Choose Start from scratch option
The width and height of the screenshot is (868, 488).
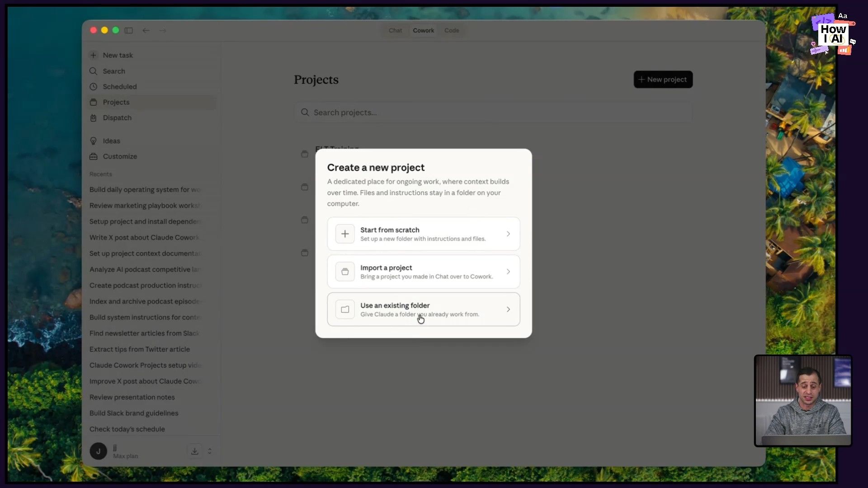pyautogui.click(x=424, y=234)
